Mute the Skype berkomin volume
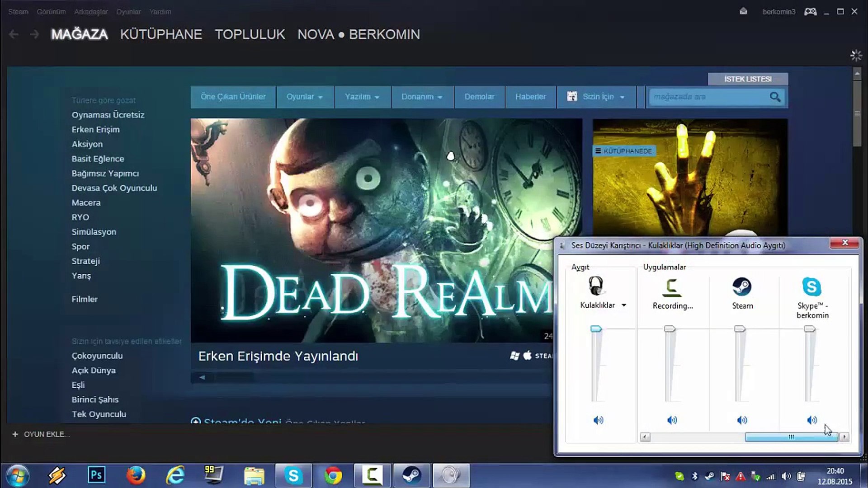This screenshot has height=488, width=868. 812,420
